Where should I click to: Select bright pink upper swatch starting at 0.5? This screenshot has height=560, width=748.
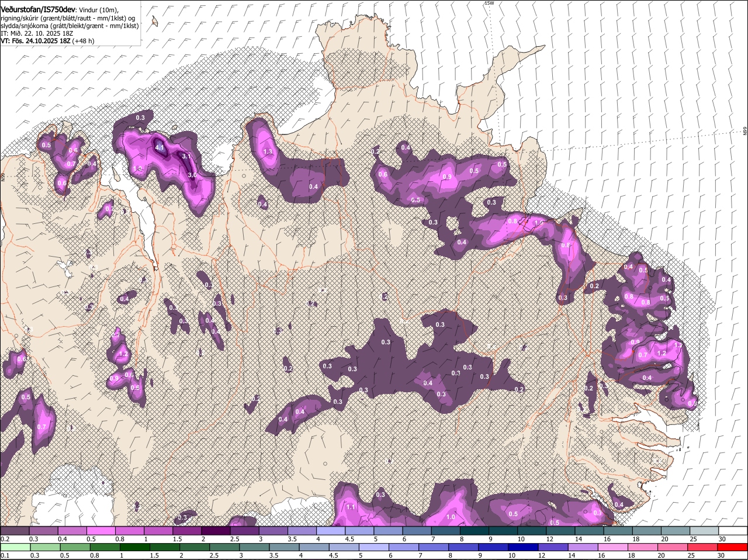click(101, 531)
